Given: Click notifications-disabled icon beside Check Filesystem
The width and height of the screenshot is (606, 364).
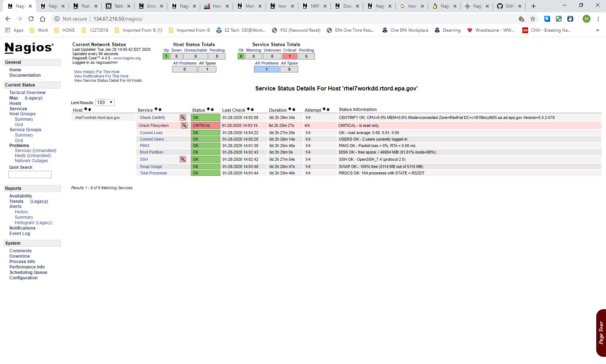Looking at the screenshot, I should (x=184, y=125).
